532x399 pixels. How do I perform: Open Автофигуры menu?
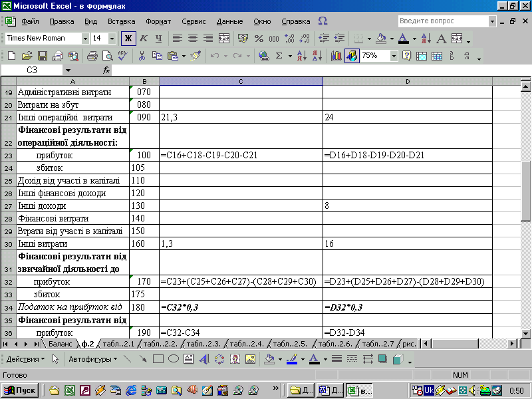[93, 359]
